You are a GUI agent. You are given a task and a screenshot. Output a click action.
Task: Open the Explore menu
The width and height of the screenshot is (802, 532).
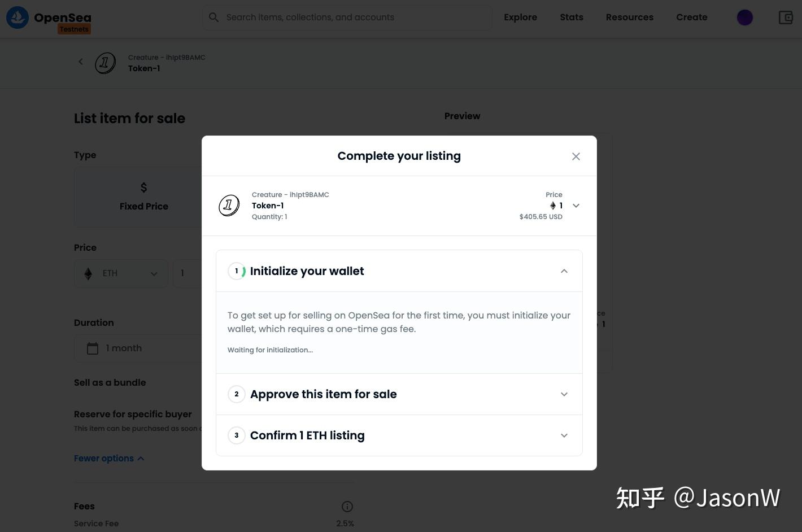coord(520,18)
